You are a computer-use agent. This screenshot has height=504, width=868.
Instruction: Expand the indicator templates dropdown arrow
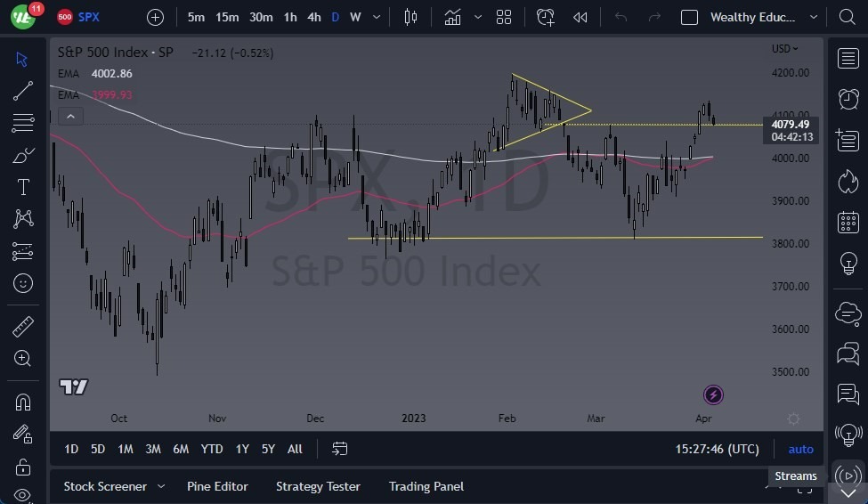[478, 17]
